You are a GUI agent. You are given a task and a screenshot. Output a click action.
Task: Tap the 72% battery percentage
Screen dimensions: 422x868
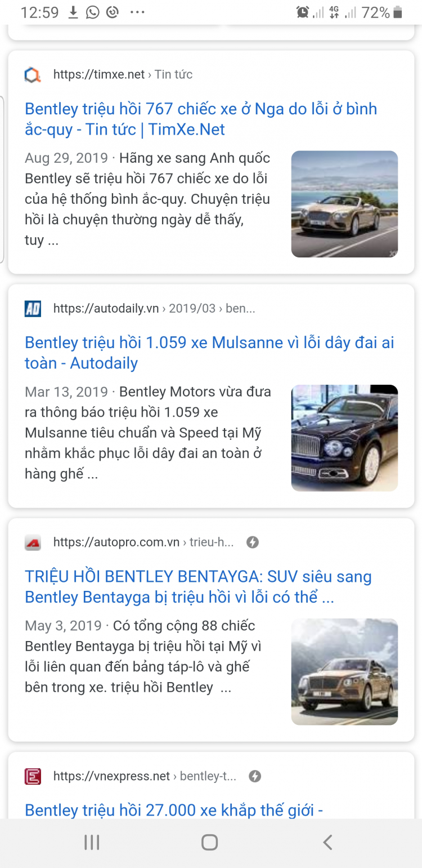(376, 12)
